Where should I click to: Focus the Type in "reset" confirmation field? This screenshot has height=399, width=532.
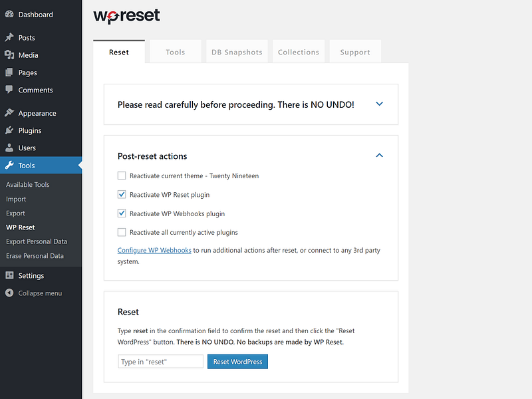coord(160,361)
